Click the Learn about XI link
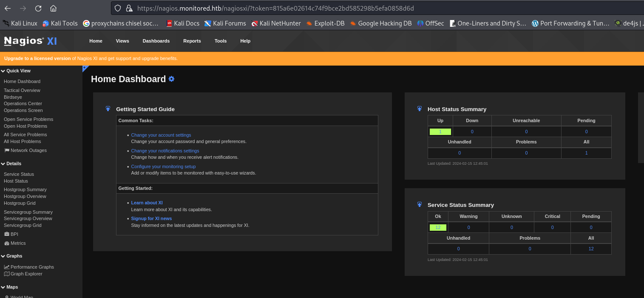Image resolution: width=644 pixels, height=298 pixels. click(x=147, y=203)
